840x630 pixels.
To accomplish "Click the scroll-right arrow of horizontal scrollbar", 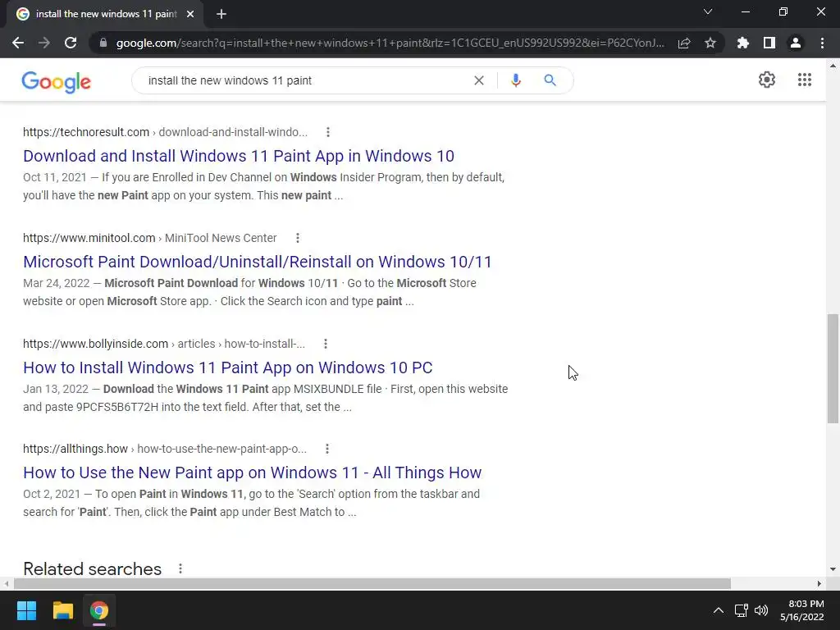I will point(819,583).
